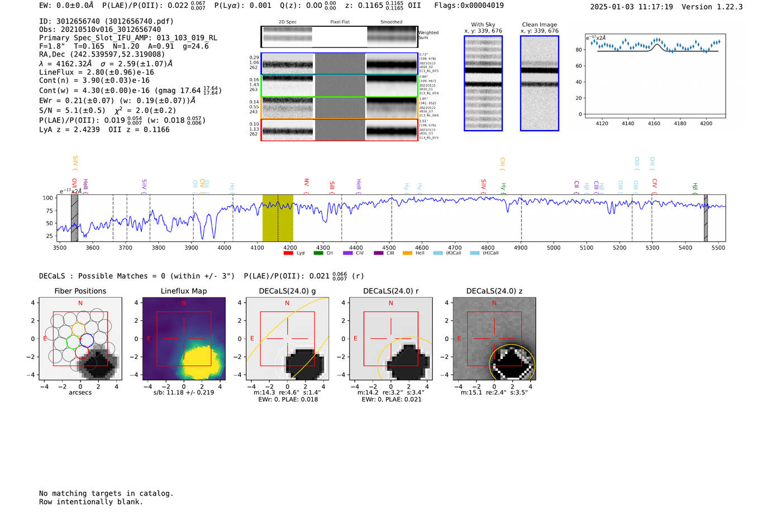This screenshot has width=782, height=532.
Task: Select the red-bordered 2D spectrum row
Action: tap(340, 130)
